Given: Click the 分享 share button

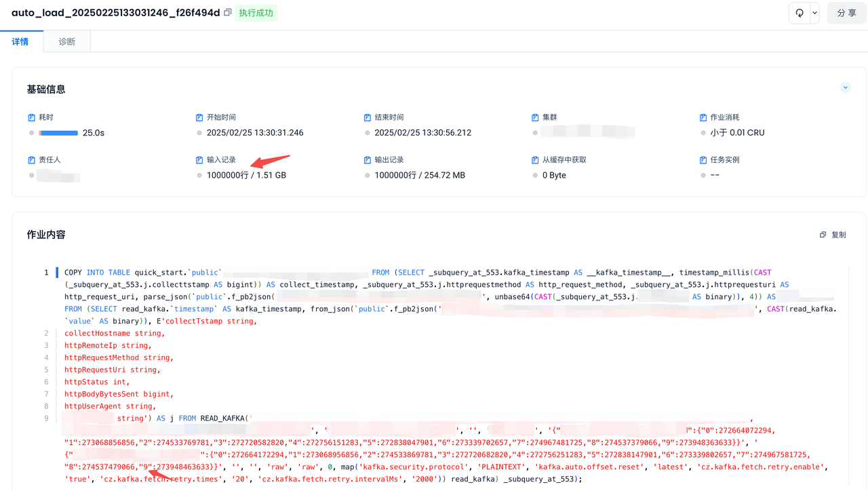Looking at the screenshot, I should 846,13.
